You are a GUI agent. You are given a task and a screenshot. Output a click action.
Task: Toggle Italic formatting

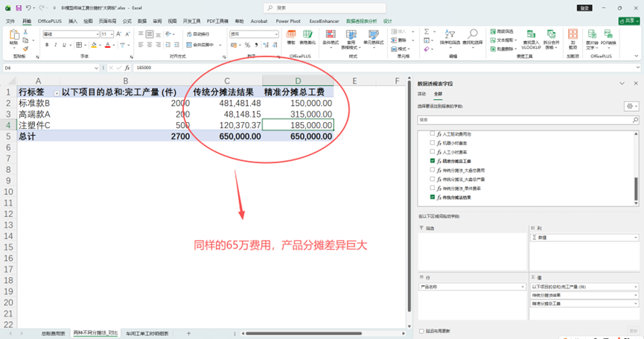(x=55, y=45)
